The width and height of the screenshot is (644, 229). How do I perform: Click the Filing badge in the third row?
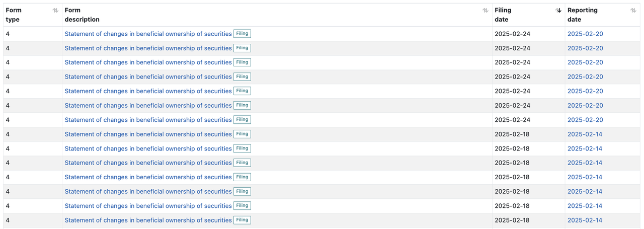click(242, 62)
